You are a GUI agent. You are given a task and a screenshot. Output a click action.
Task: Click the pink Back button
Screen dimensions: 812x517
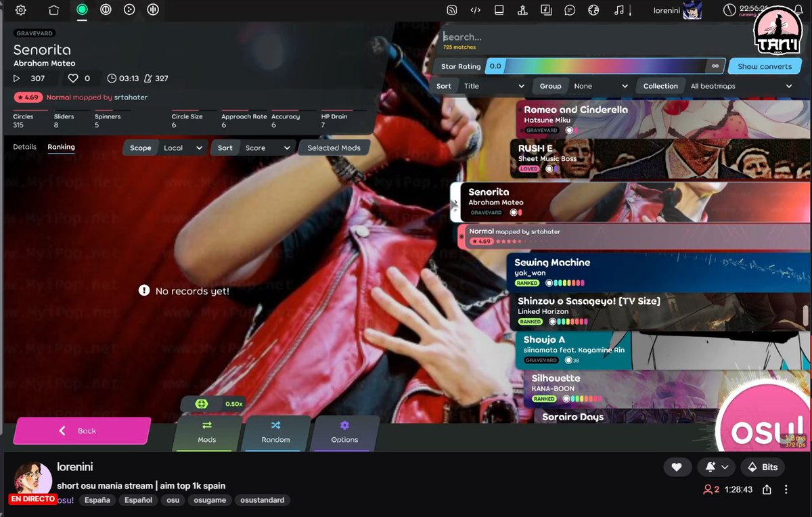[x=82, y=430]
